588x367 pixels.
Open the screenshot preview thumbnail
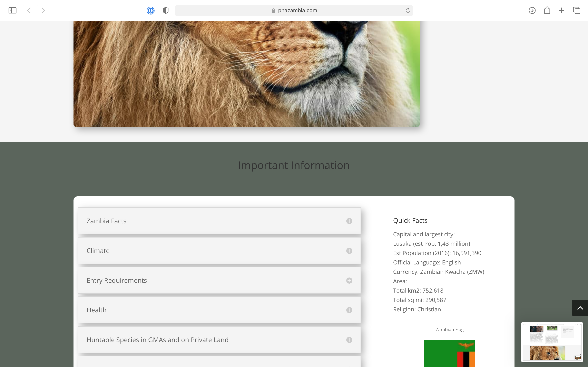(x=552, y=342)
